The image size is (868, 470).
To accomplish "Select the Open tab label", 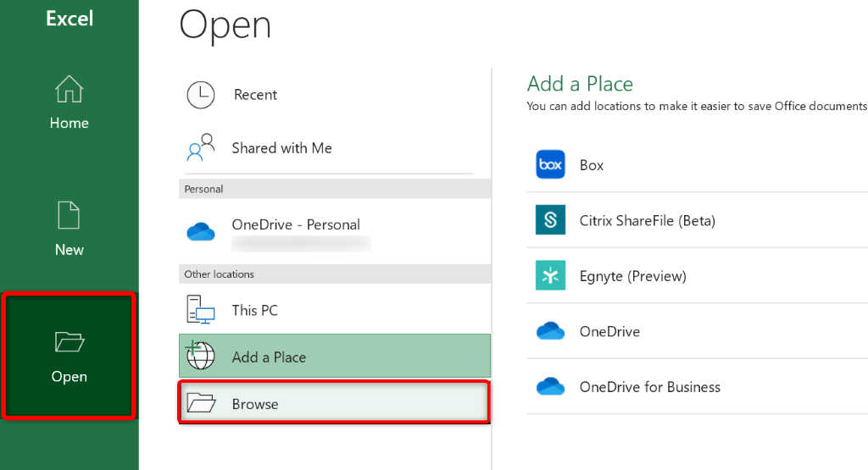I will pos(69,377).
